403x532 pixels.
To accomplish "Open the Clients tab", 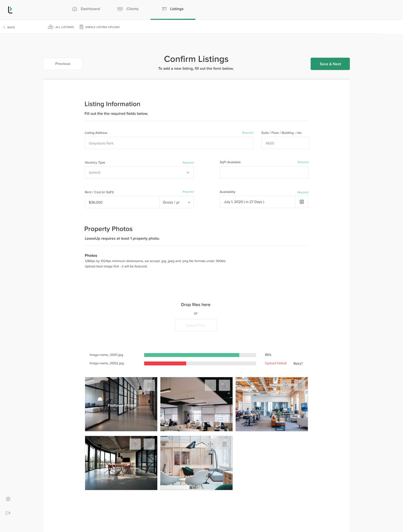I will point(128,9).
